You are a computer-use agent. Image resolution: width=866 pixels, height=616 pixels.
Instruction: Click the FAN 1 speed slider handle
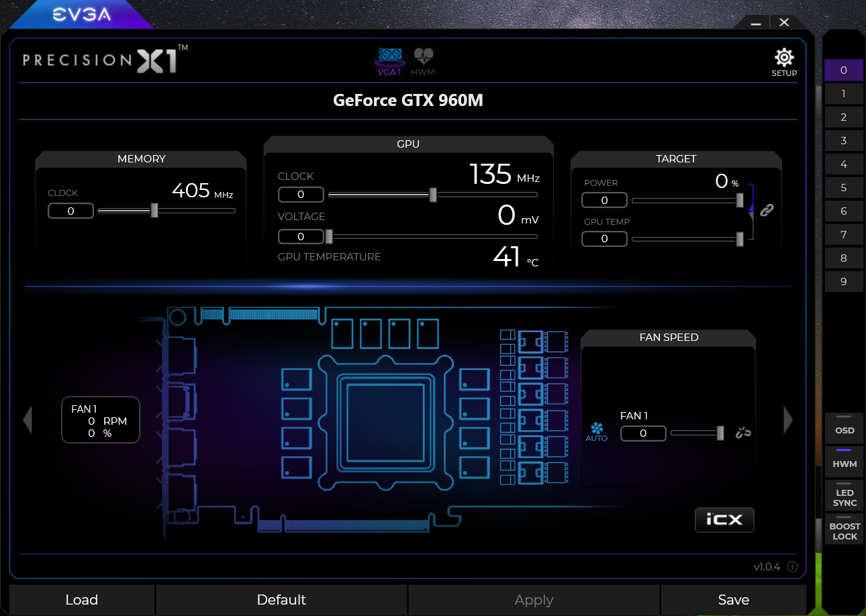(720, 433)
